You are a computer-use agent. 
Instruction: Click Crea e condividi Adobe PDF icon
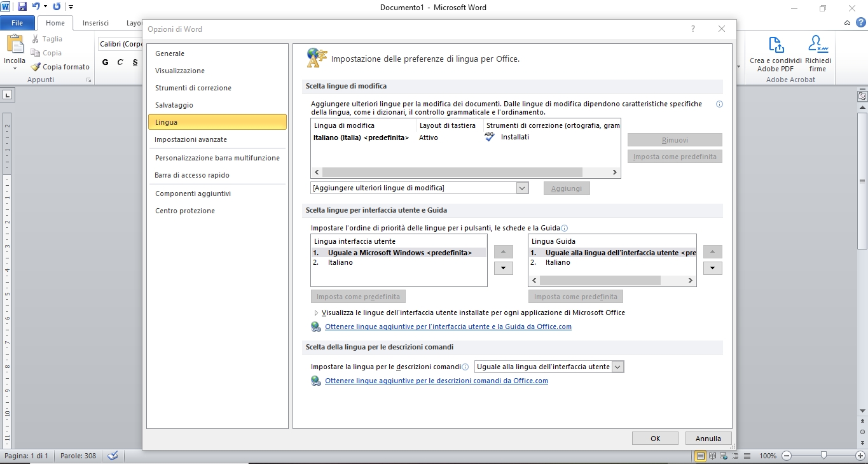776,45
